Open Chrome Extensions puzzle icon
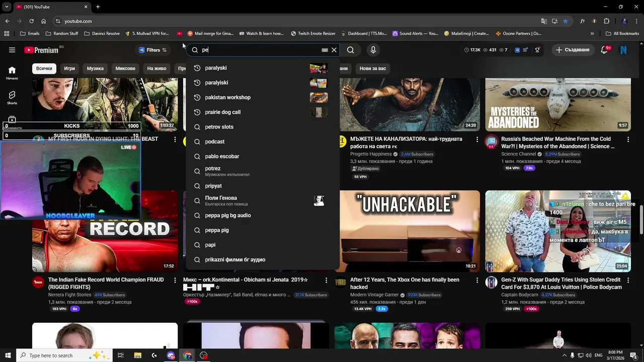 [x=606, y=21]
